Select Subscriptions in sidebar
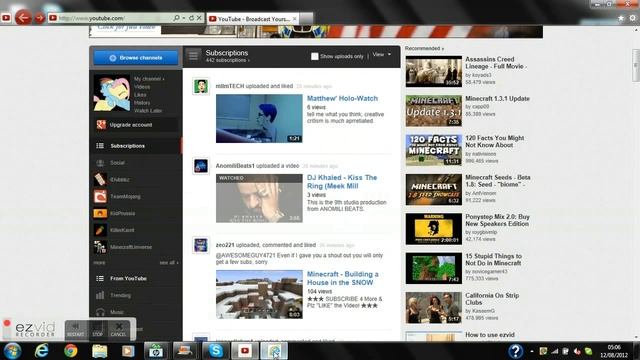Image resolution: width=640 pixels, height=360 pixels. pyautogui.click(x=136, y=146)
